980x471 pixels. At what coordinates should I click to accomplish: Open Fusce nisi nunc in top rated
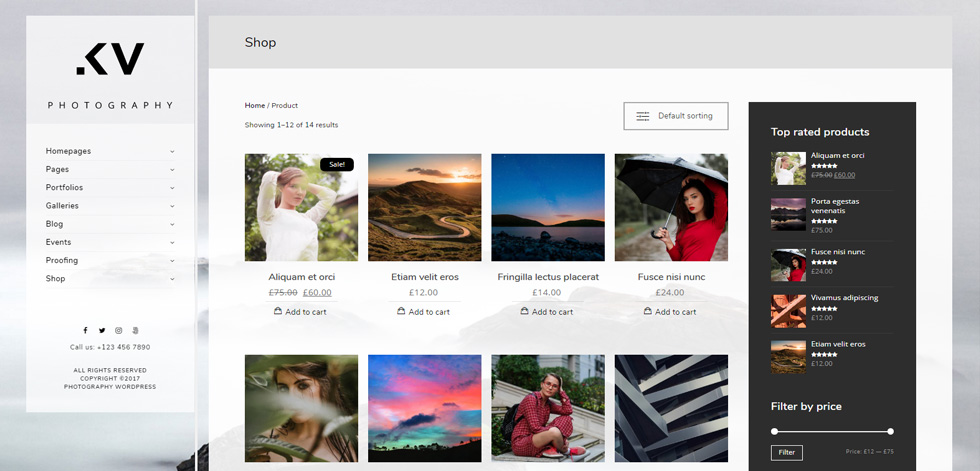click(838, 252)
